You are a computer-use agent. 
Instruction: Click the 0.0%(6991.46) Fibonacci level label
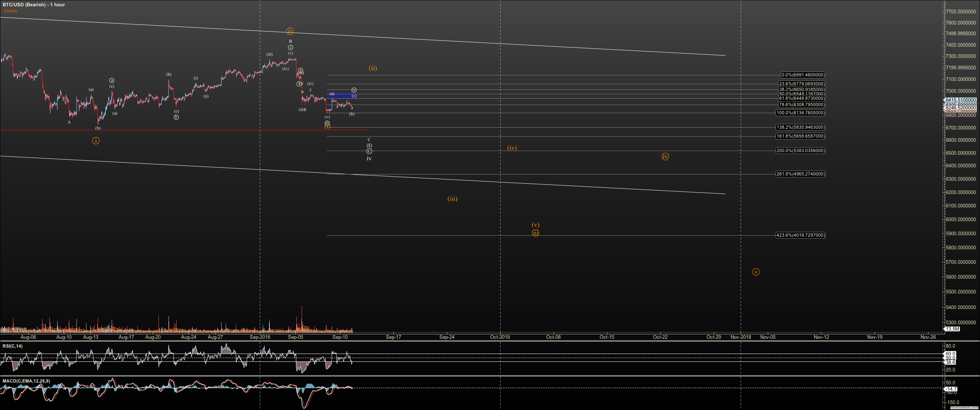pyautogui.click(x=803, y=75)
